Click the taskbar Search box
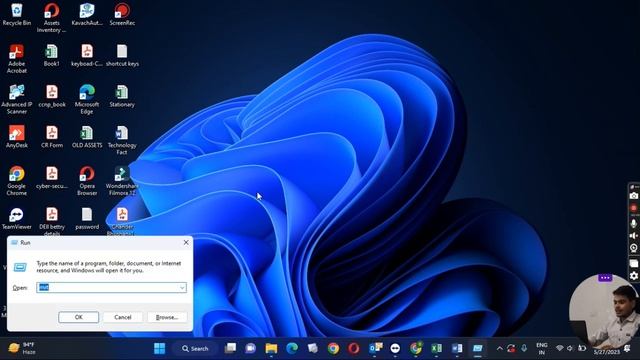The width and height of the screenshot is (640, 360). (196, 349)
